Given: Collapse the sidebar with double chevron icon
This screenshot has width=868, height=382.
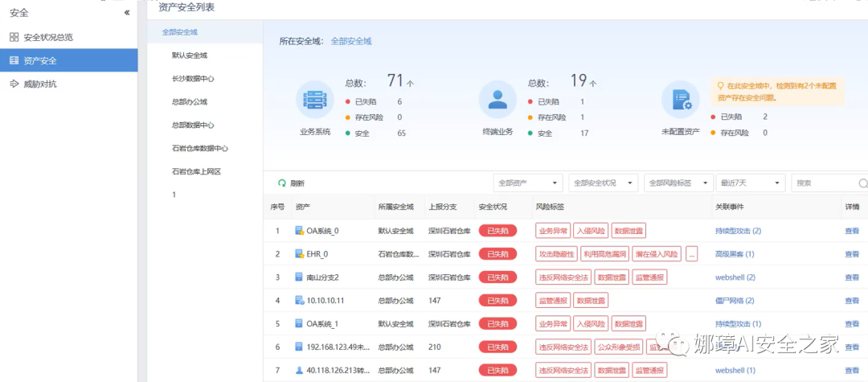Looking at the screenshot, I should [x=127, y=12].
